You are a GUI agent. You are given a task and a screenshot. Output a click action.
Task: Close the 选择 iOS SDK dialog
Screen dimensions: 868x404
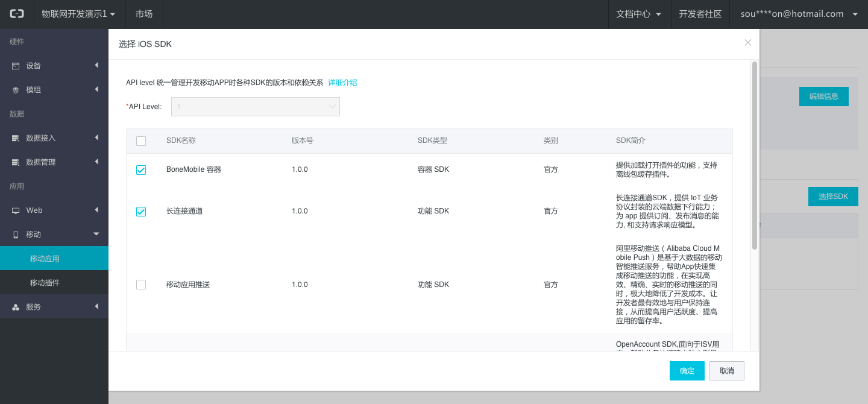click(747, 43)
